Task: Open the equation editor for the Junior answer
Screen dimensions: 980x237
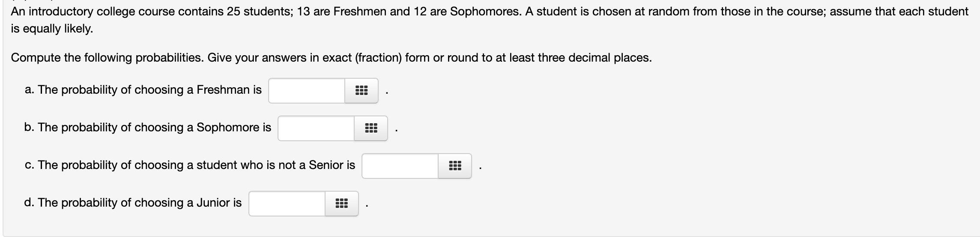Action: tap(341, 204)
